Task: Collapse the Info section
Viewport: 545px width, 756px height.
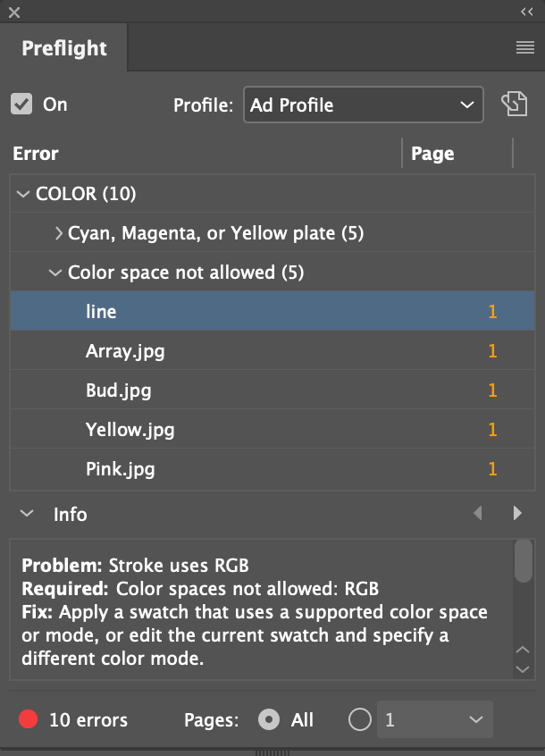Action: pos(27,514)
